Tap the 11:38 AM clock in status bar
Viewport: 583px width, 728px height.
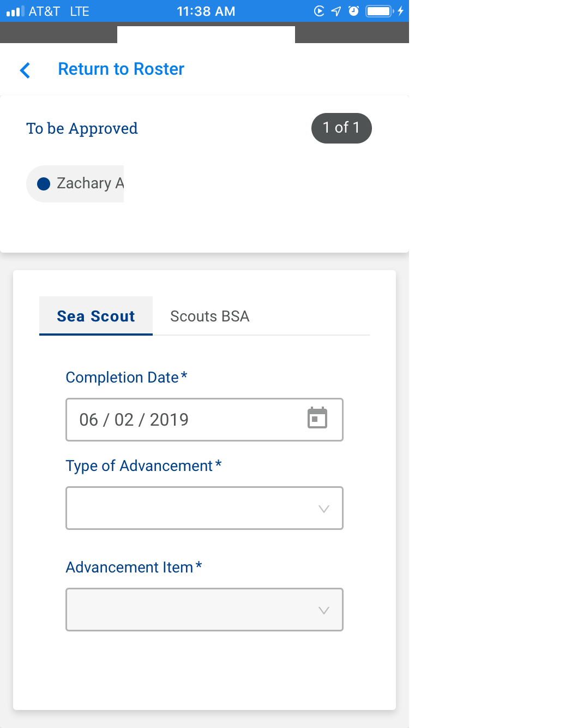(206, 11)
